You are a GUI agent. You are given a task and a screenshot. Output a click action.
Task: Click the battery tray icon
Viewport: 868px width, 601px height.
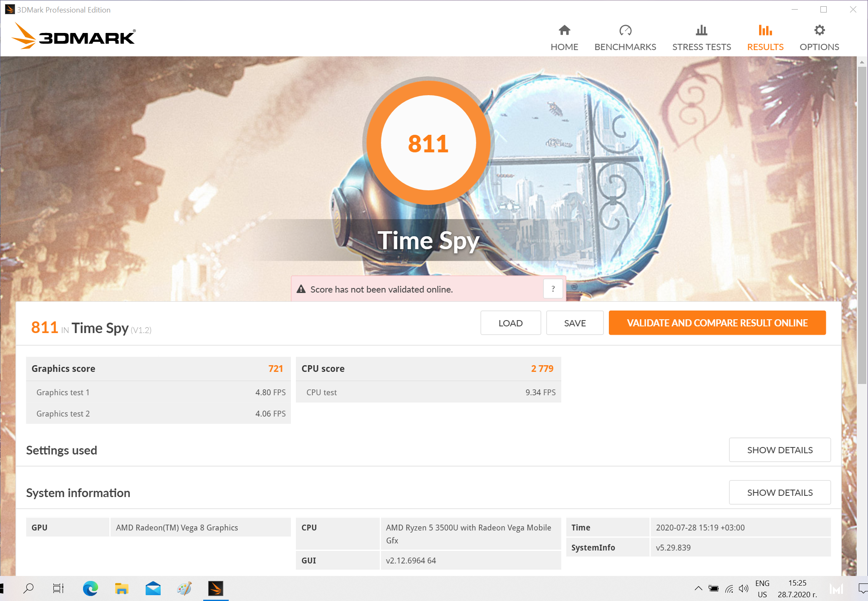pyautogui.click(x=713, y=588)
